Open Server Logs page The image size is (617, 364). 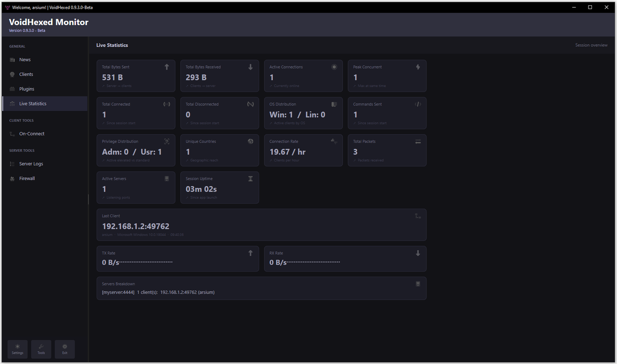pyautogui.click(x=44, y=164)
